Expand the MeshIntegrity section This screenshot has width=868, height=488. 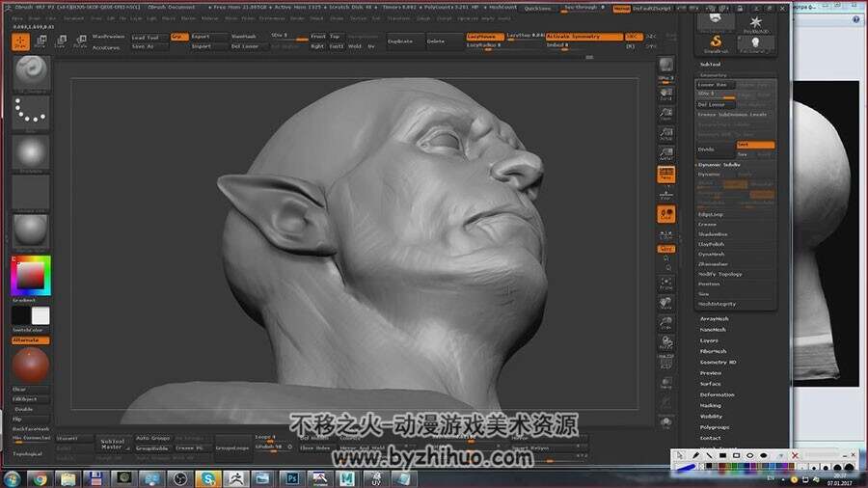click(717, 304)
